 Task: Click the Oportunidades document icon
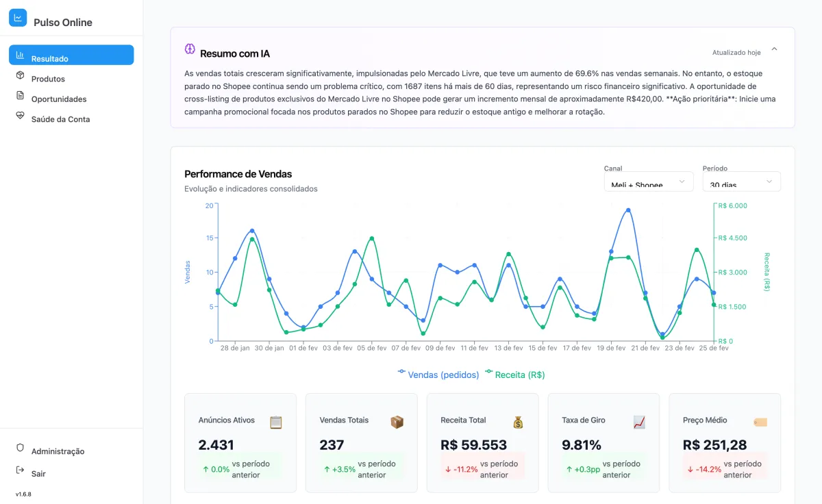tap(20, 95)
